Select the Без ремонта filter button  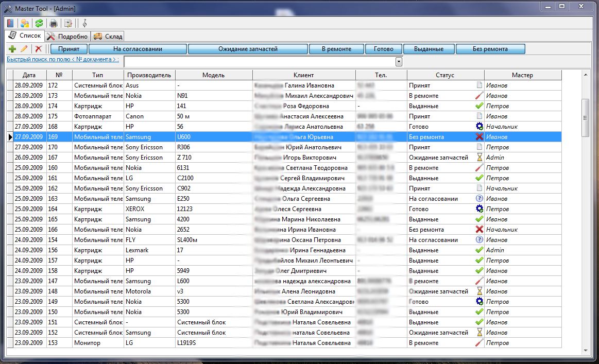[x=490, y=49]
